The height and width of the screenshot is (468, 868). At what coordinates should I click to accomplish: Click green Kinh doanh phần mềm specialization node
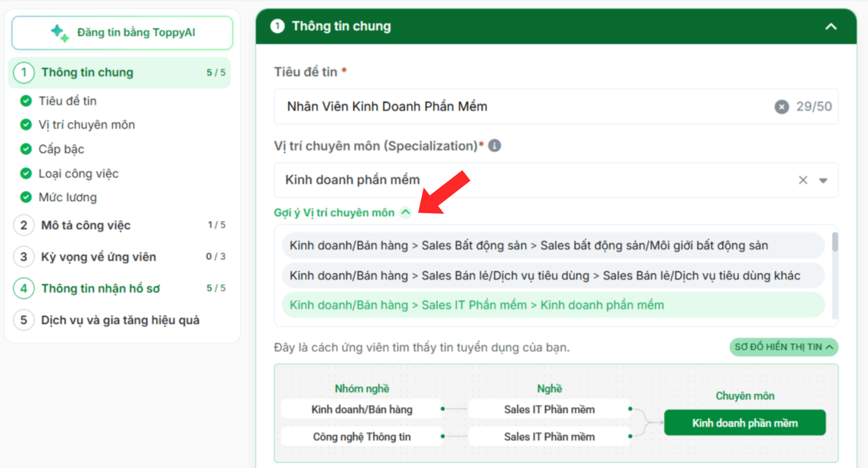[x=745, y=423]
